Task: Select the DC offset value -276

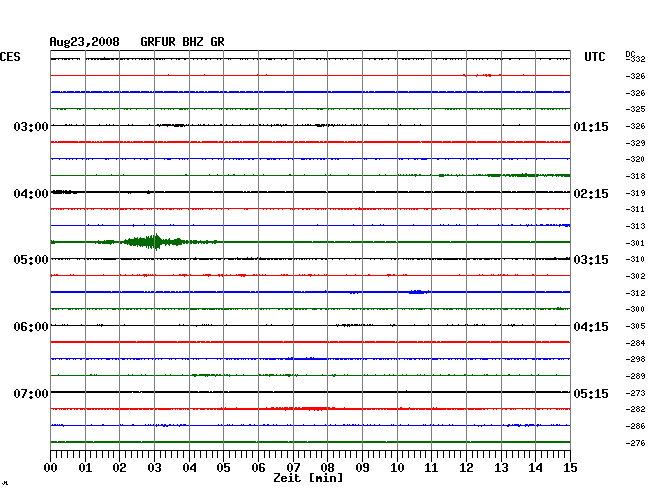Action: [635, 443]
